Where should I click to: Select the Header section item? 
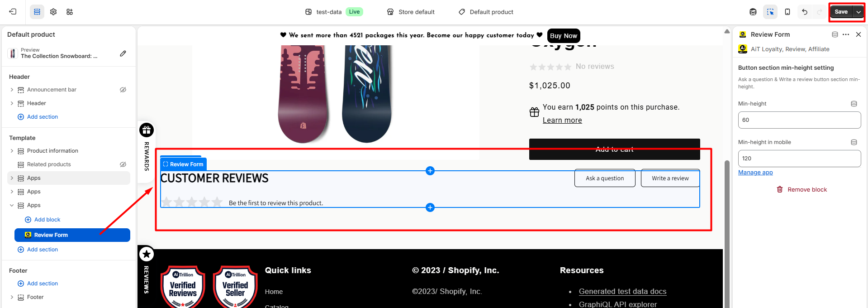[37, 103]
